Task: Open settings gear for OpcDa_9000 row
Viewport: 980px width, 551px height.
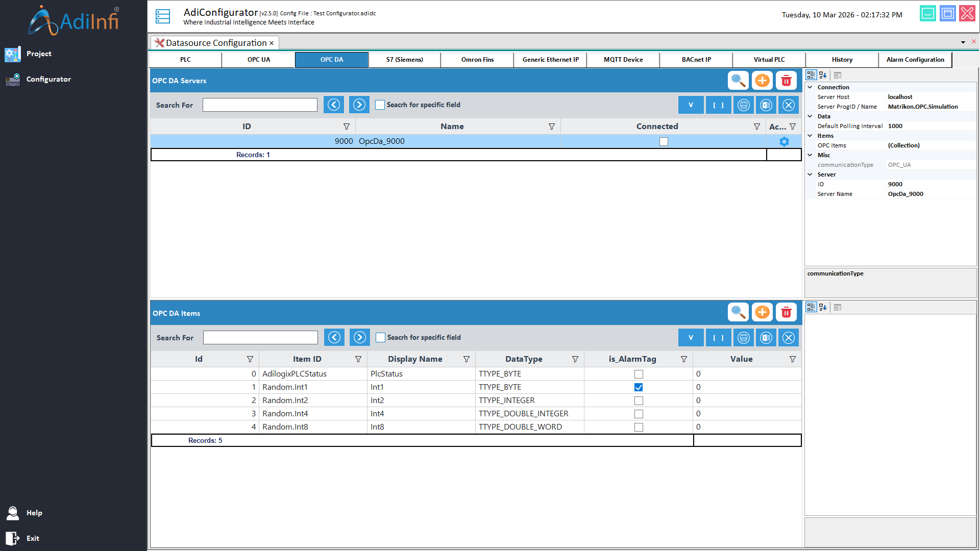Action: pyautogui.click(x=784, y=141)
